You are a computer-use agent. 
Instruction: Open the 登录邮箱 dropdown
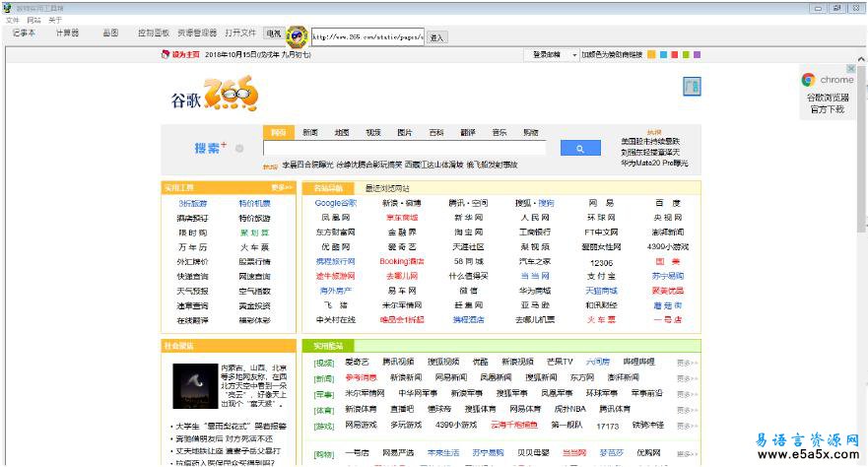click(552, 55)
